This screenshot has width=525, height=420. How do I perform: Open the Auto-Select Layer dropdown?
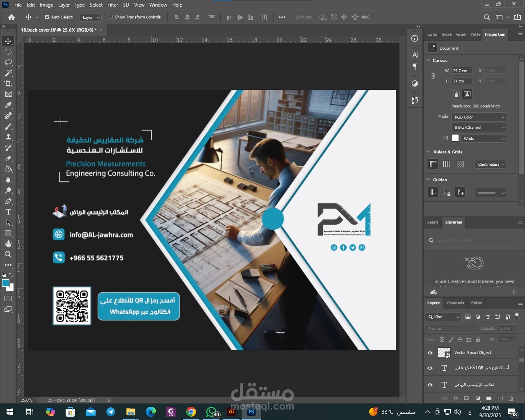pyautogui.click(x=91, y=17)
